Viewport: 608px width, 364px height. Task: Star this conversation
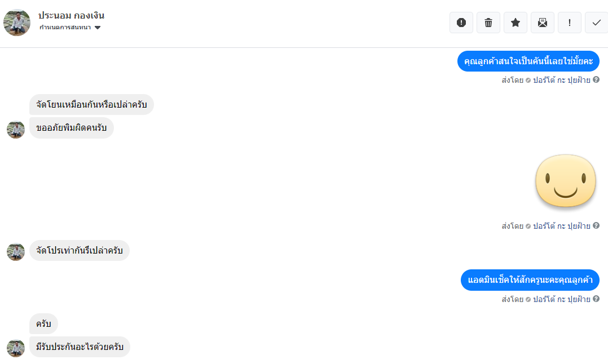[516, 23]
